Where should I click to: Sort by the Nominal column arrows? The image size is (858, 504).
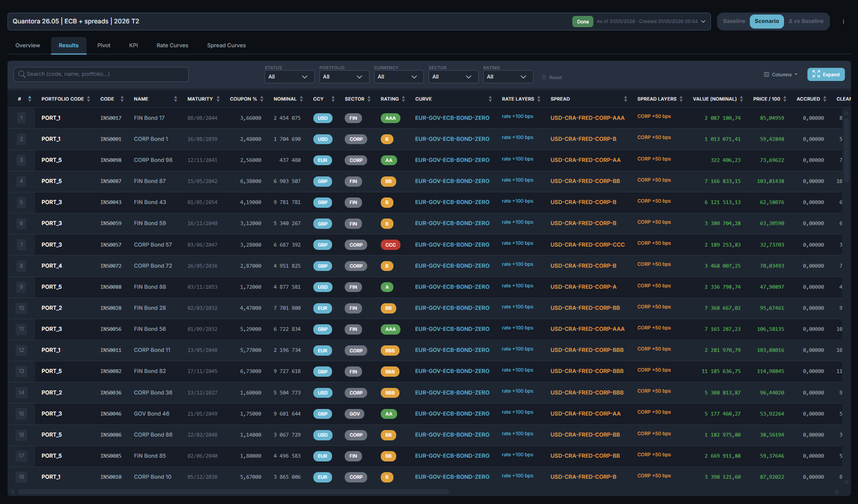tap(302, 99)
